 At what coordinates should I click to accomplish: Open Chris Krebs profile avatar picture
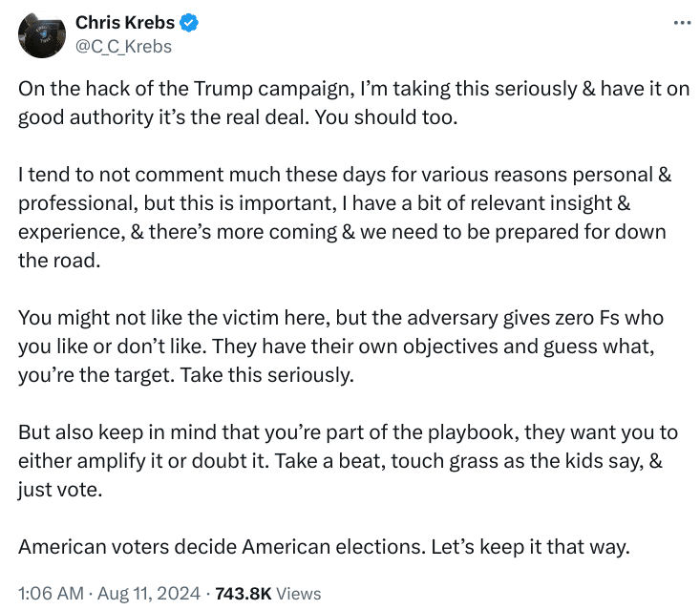pos(41,34)
